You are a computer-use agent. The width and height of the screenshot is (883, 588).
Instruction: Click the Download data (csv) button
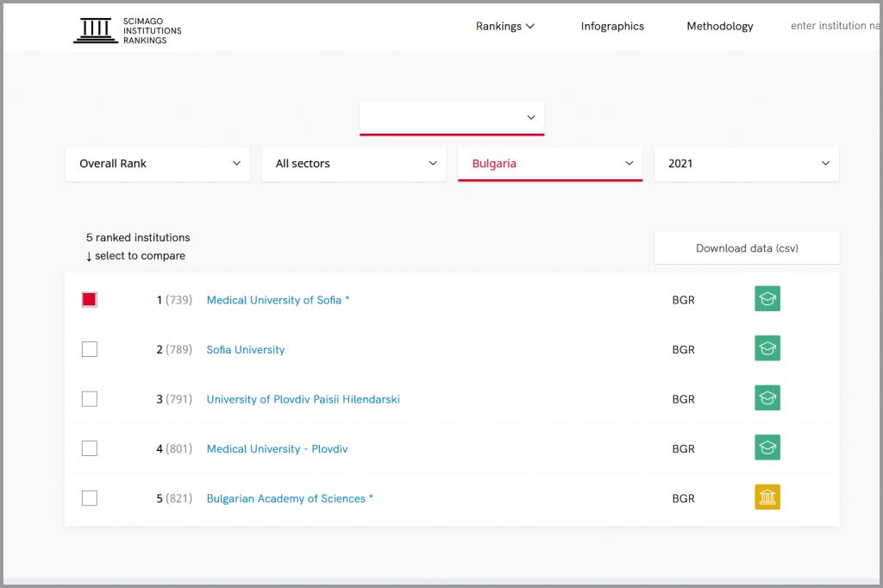click(747, 247)
